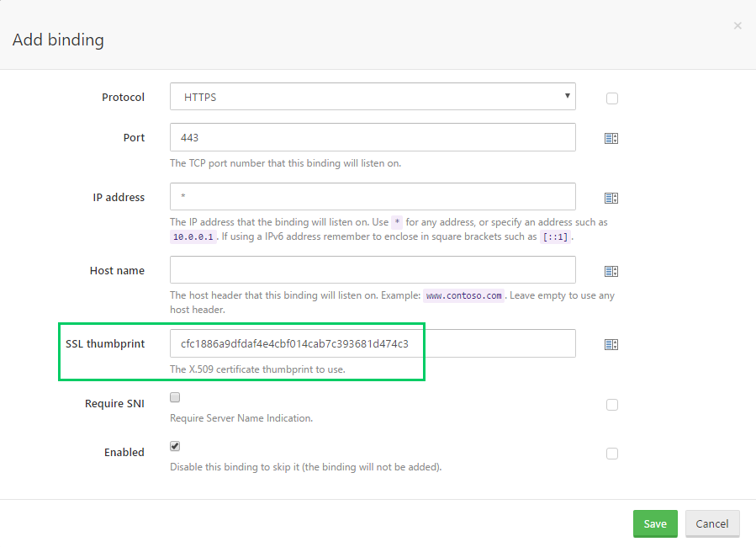Open variable selector icon beside Host name field
Image resolution: width=756 pixels, height=547 pixels.
(x=611, y=270)
